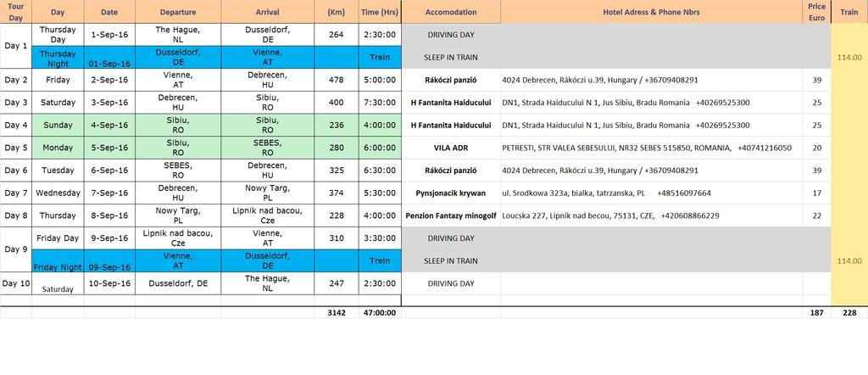868x375 pixels.
Task: Click 'H Fantanita Haiducului' in the Day 4 row
Action: [x=451, y=126]
